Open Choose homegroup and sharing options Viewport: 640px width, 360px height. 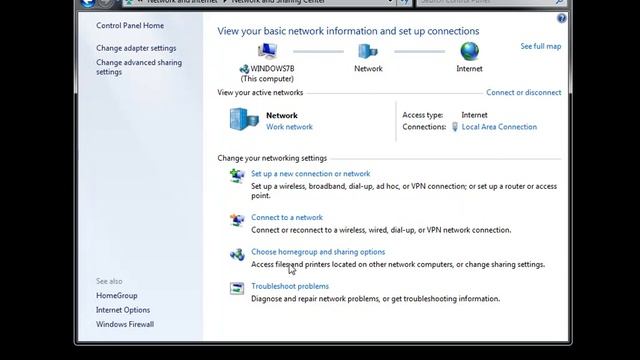point(318,252)
